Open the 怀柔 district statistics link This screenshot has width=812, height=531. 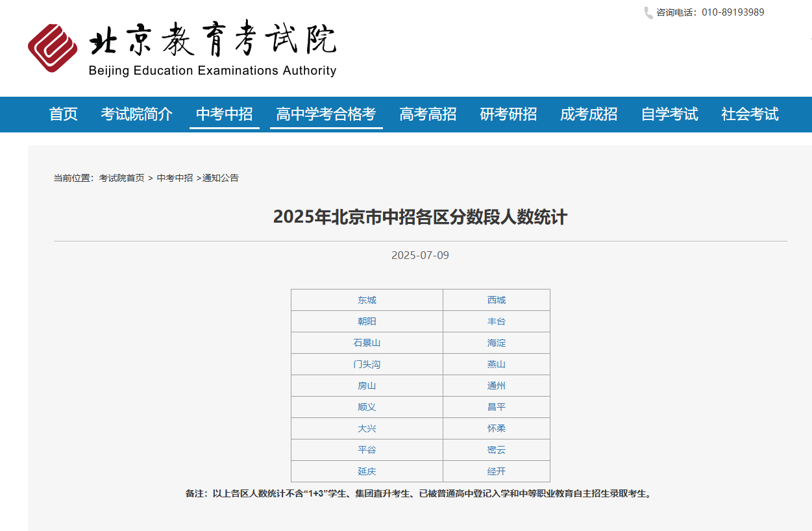(x=497, y=428)
